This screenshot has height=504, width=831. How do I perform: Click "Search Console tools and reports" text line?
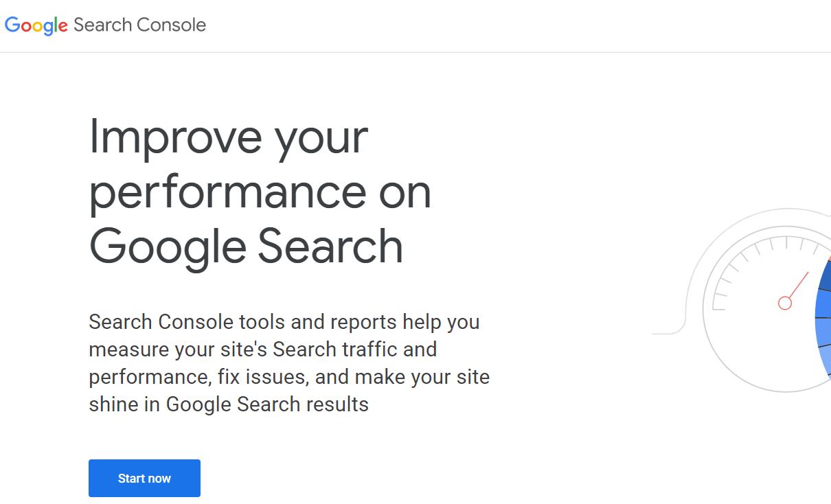click(284, 321)
